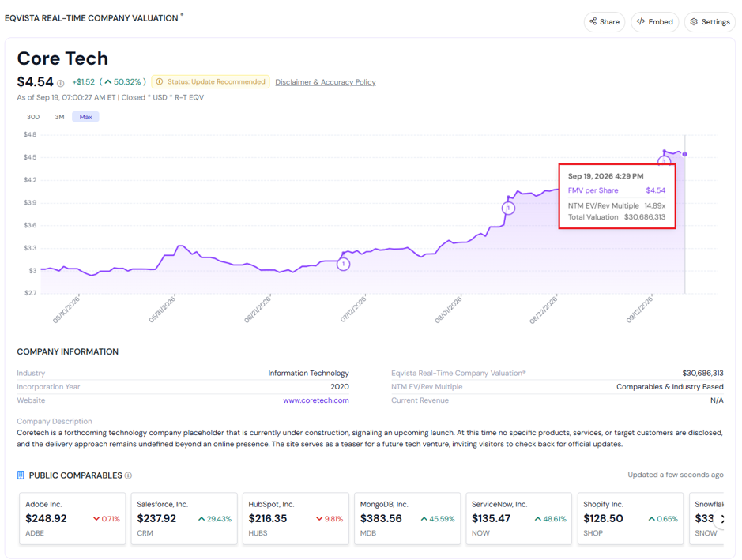Click the $4.8 y-axis label
The height and width of the screenshot is (560, 742).
[x=30, y=134]
